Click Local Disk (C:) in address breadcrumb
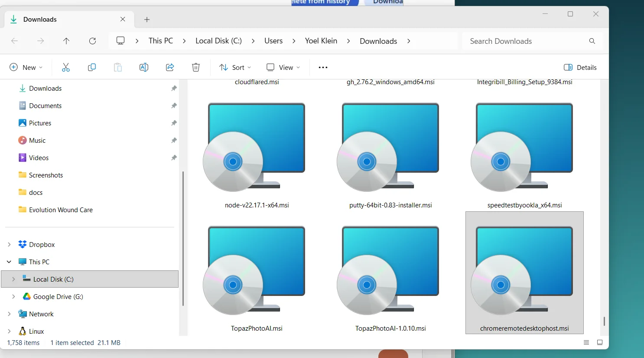Image resolution: width=644 pixels, height=358 pixels. [218, 41]
